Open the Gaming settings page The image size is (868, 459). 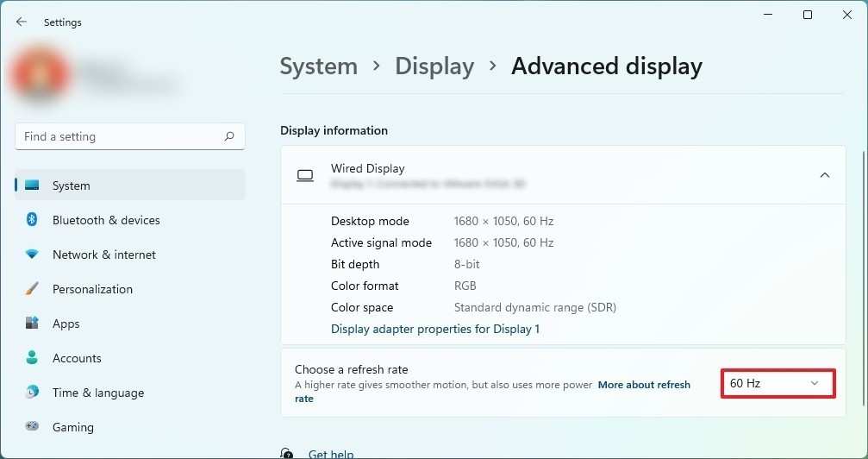coord(129,427)
